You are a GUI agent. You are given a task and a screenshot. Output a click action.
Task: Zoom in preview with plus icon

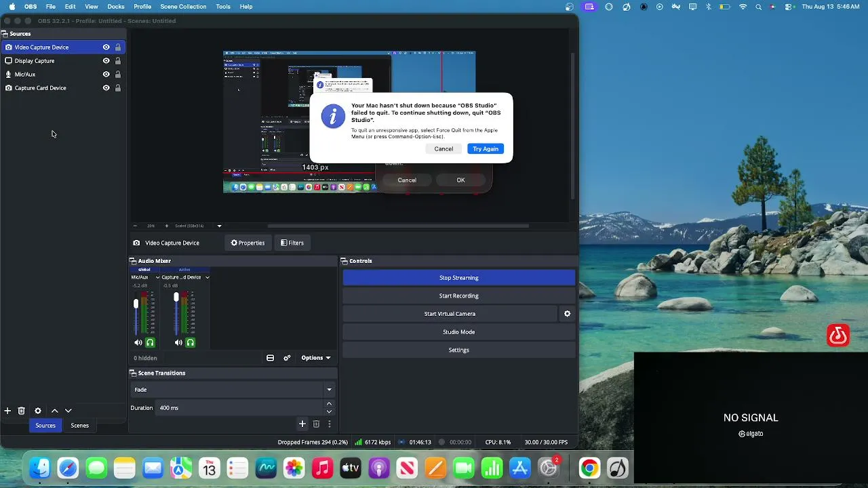[x=167, y=226]
